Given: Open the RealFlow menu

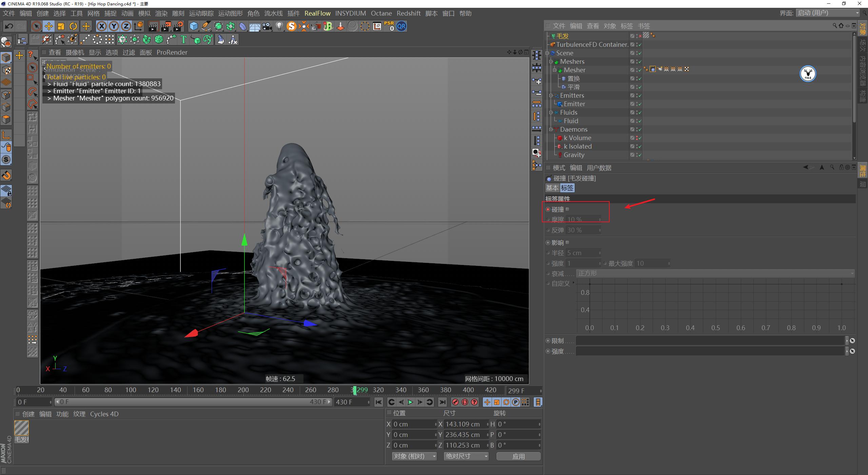Looking at the screenshot, I should click(317, 13).
